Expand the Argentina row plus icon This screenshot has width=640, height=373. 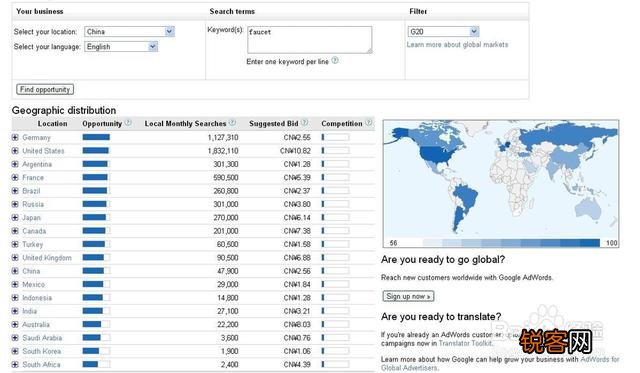coord(15,164)
